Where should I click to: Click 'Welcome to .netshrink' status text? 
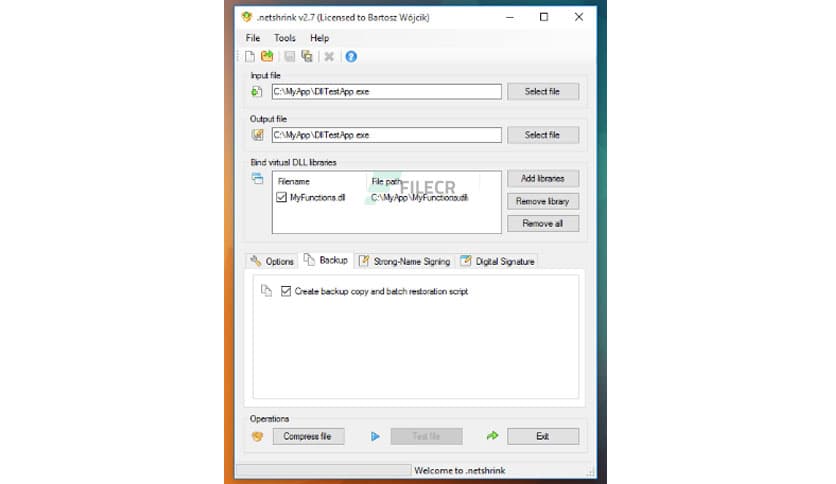(460, 471)
